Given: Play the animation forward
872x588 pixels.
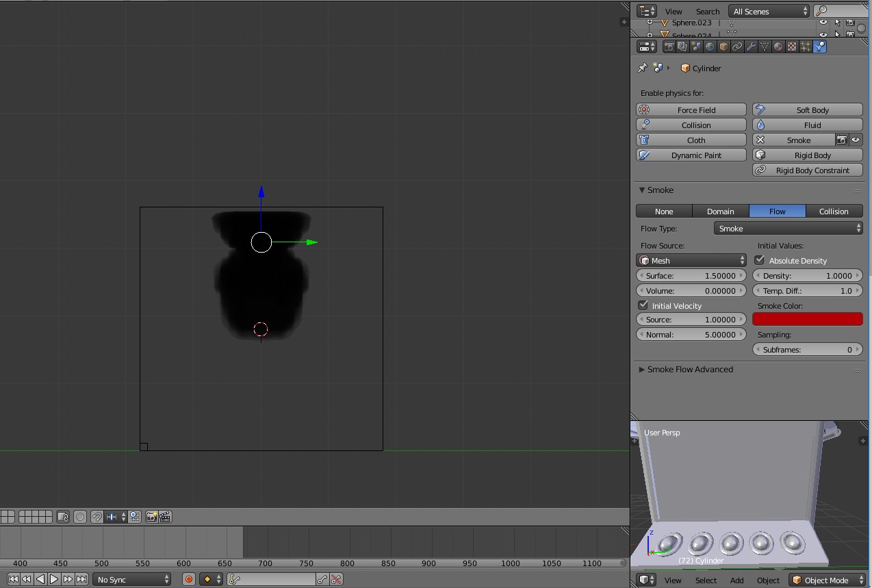Looking at the screenshot, I should 54,579.
